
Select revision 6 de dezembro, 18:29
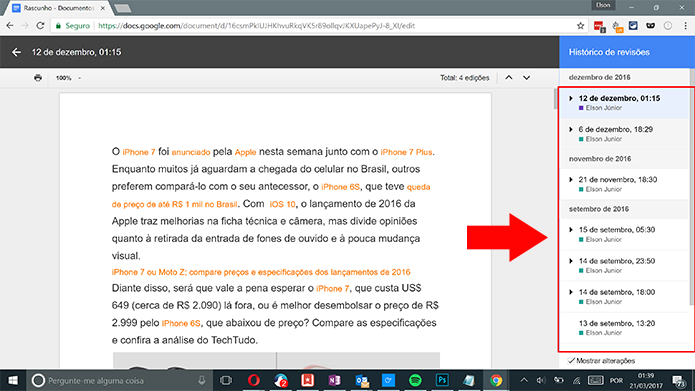click(625, 134)
